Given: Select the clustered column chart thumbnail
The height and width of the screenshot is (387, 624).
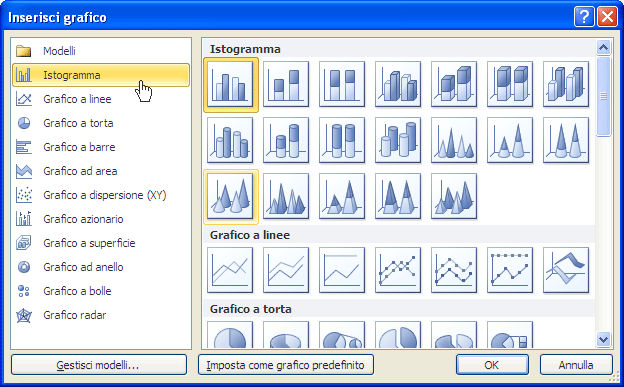Looking at the screenshot, I should tap(230, 84).
